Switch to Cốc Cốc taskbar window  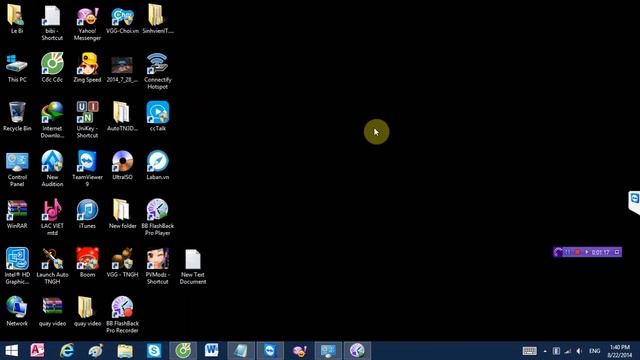click(183, 351)
